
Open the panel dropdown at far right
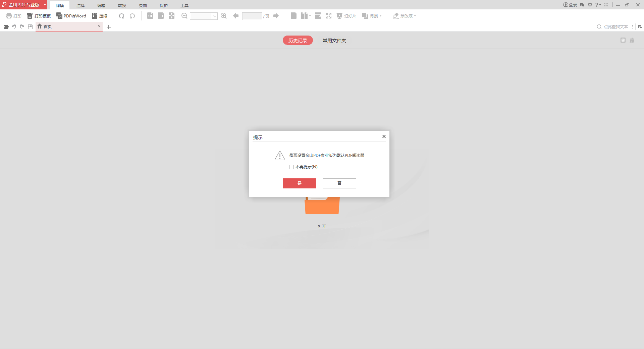[x=640, y=27]
